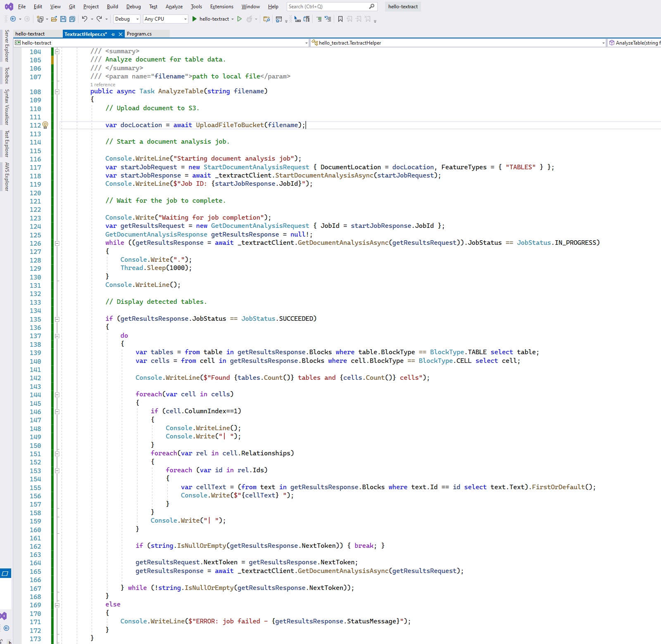Save the current file with Save icon

(x=63, y=19)
